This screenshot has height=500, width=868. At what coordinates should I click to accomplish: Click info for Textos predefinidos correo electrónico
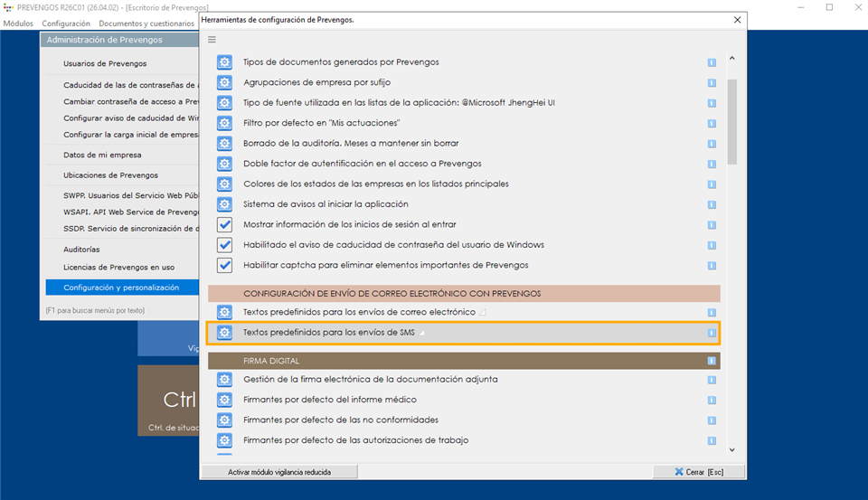[712, 313]
